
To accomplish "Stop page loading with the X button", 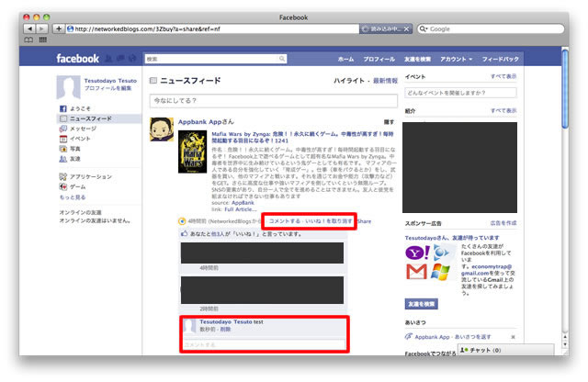I will pos(406,28).
